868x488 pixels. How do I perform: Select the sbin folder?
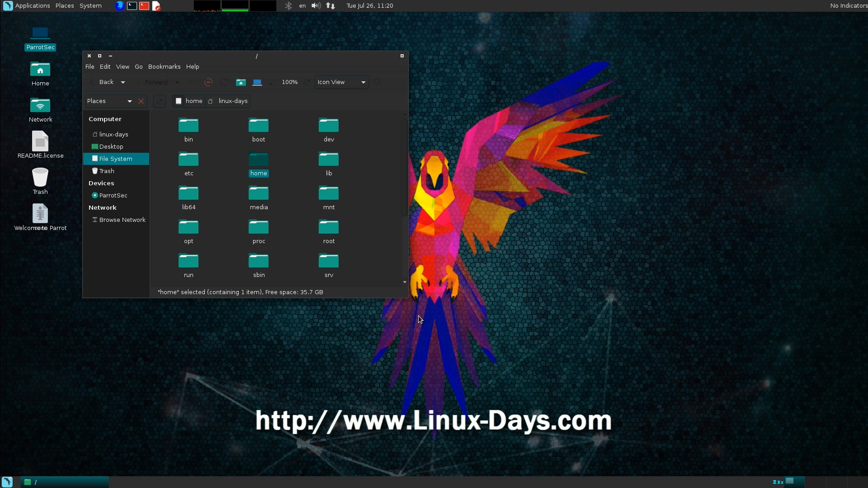[x=259, y=266]
